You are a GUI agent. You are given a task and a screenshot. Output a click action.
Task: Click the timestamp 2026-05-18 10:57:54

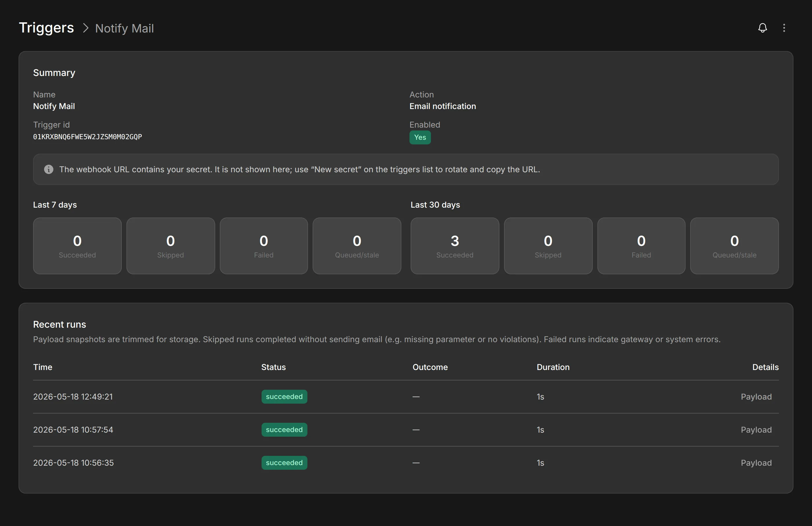point(73,430)
